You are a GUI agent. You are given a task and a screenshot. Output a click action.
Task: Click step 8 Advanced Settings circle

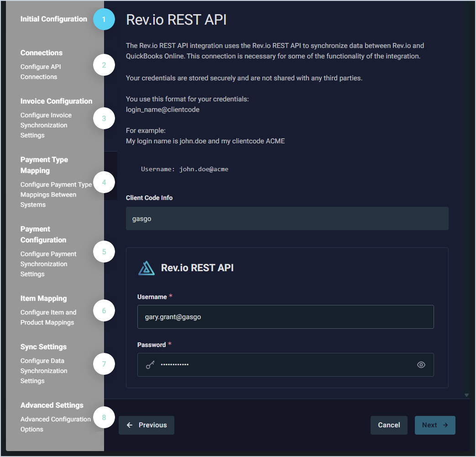pyautogui.click(x=104, y=417)
